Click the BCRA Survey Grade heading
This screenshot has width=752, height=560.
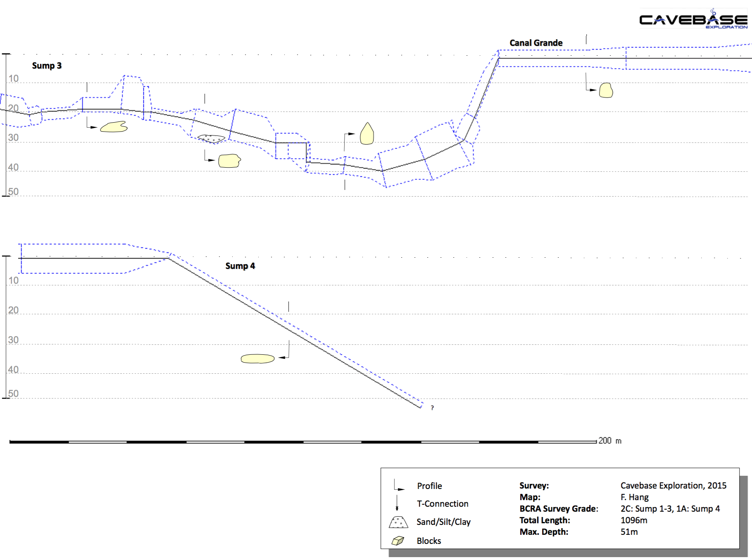click(559, 509)
